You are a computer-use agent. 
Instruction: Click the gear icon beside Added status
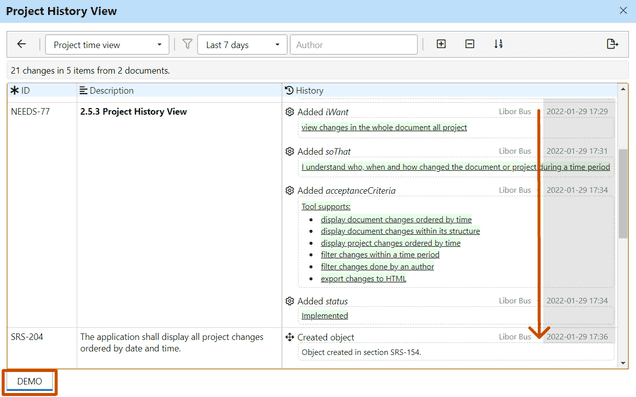(290, 301)
